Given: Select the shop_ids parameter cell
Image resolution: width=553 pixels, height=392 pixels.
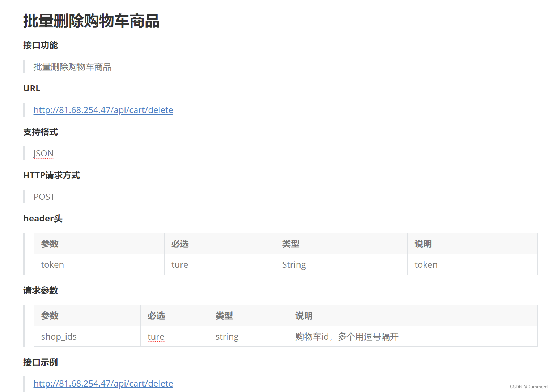Looking at the screenshot, I should (x=59, y=336).
